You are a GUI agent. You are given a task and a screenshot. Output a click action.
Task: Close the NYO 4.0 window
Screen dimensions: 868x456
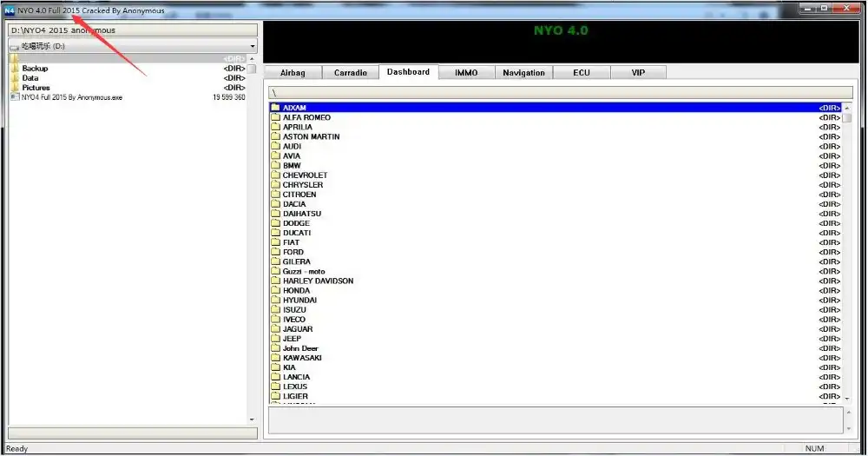pyautogui.click(x=847, y=9)
